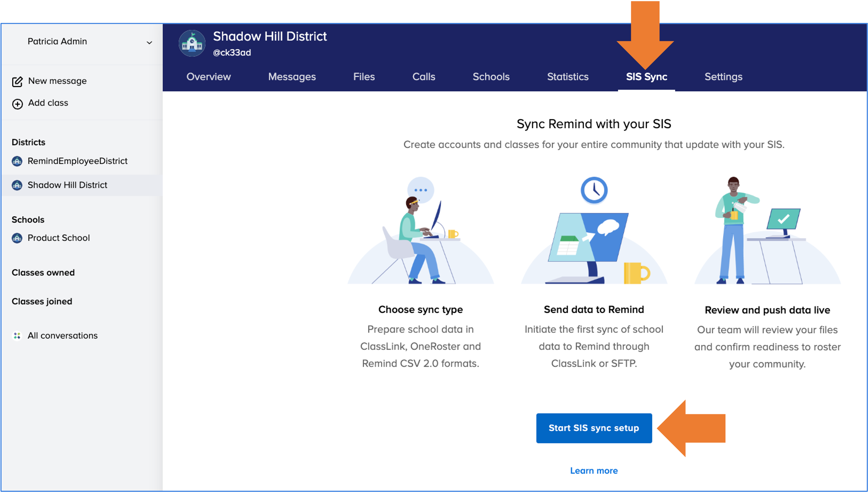Expand the Classes joined section

pyautogui.click(x=42, y=301)
